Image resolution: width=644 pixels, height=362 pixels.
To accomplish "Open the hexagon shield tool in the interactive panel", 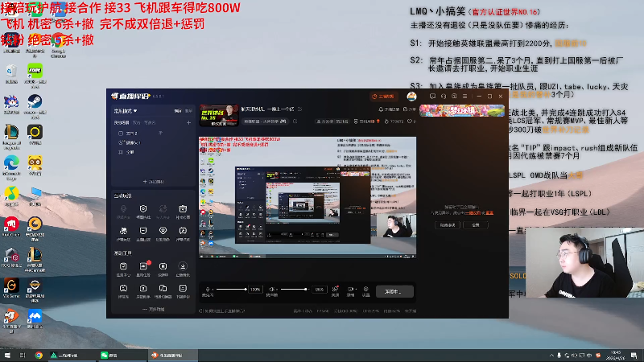I will [x=143, y=209].
